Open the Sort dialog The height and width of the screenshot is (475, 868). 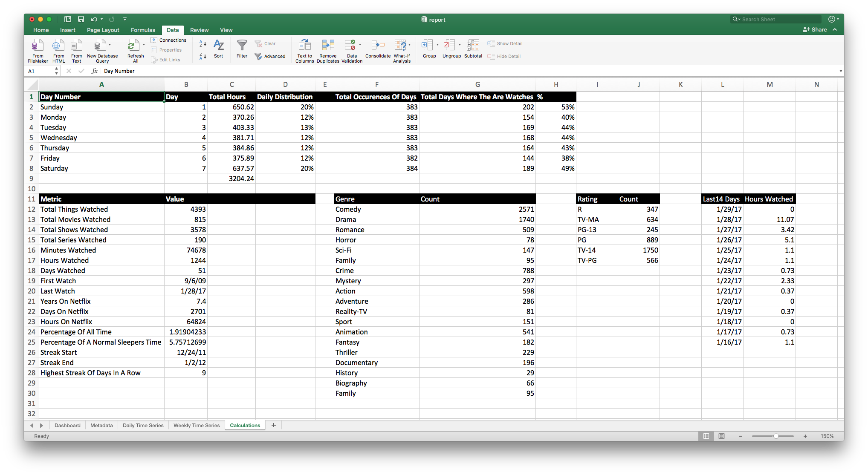click(219, 49)
